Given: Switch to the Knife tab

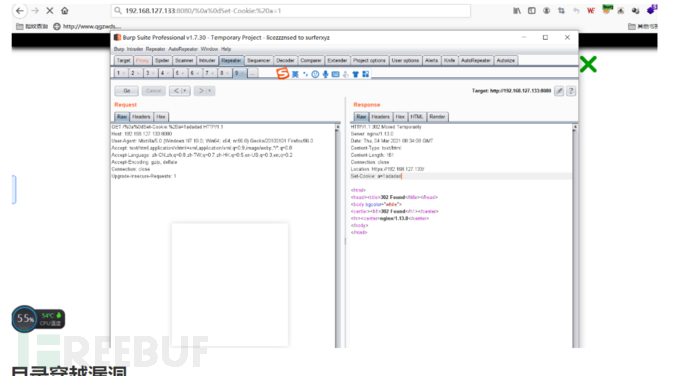Looking at the screenshot, I should pyautogui.click(x=449, y=60).
